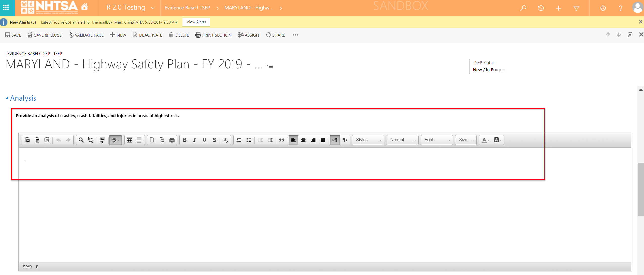Click the View Alerts button
644x275 pixels.
[x=196, y=22]
